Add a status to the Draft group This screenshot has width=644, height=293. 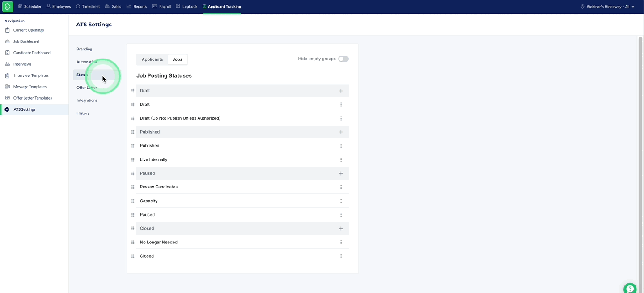pyautogui.click(x=341, y=91)
